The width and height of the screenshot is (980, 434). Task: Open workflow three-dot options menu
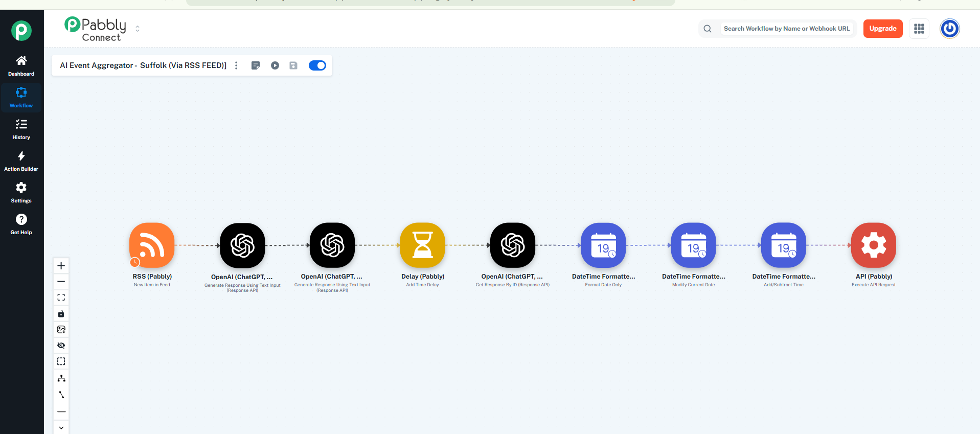[236, 65]
